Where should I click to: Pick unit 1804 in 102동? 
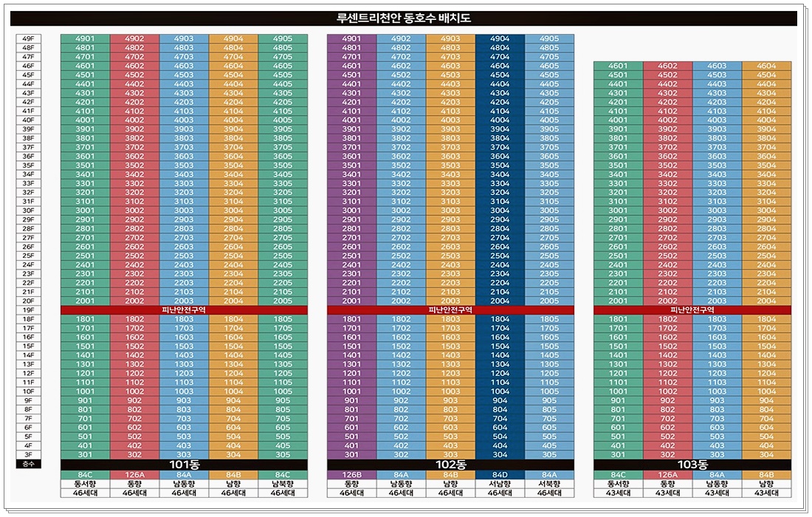(x=500, y=319)
